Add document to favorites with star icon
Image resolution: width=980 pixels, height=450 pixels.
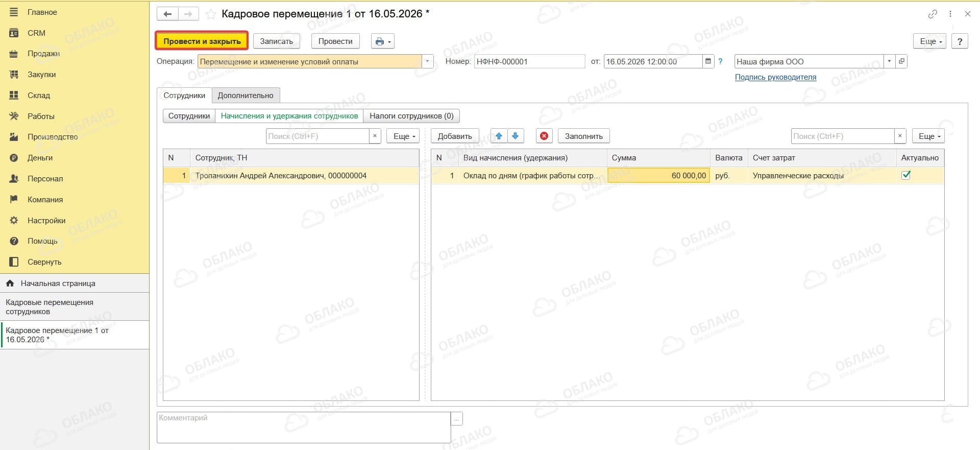(x=210, y=14)
